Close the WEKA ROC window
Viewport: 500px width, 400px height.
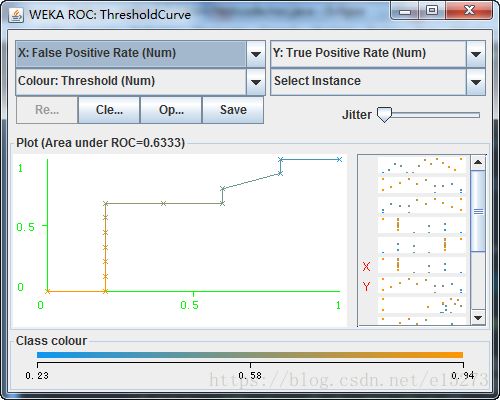click(469, 11)
